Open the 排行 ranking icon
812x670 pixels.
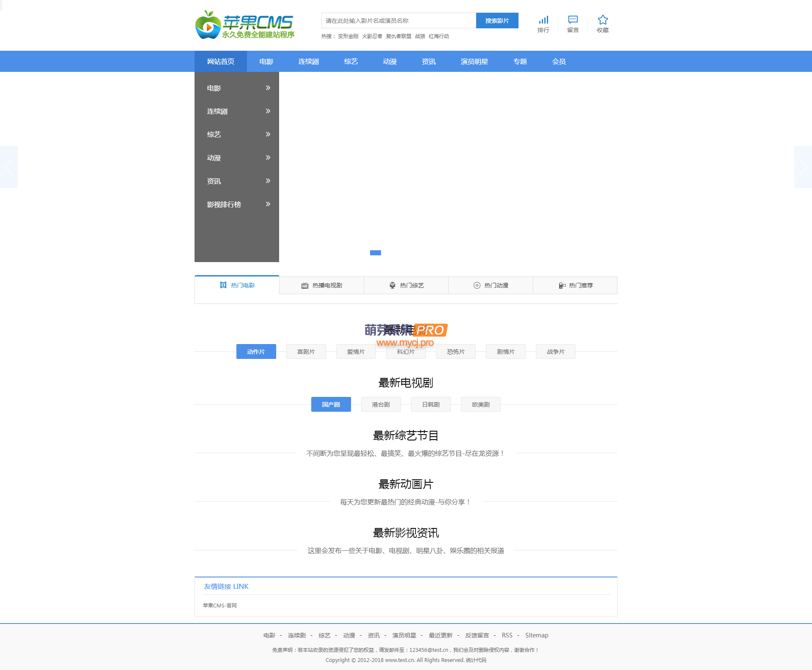click(543, 24)
